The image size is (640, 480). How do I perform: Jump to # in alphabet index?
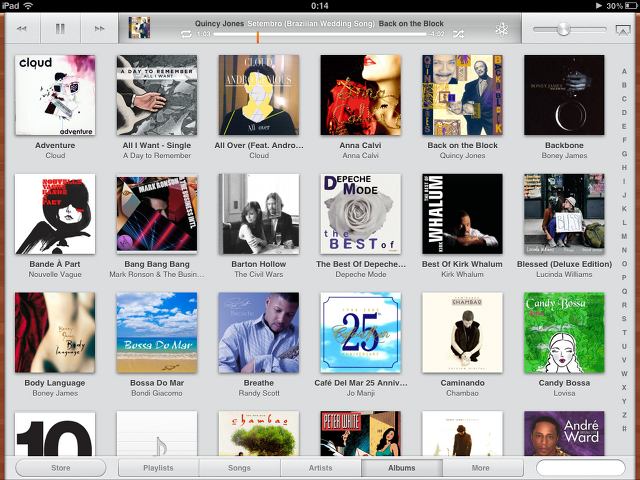tap(624, 429)
